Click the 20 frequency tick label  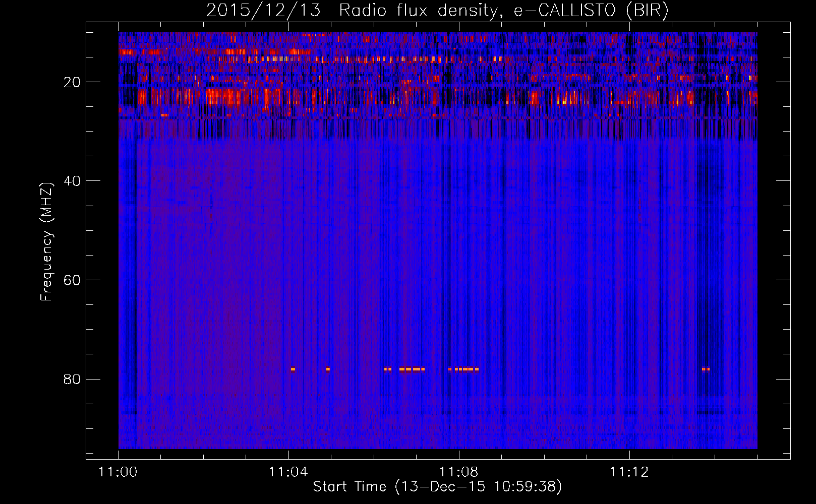coord(72,82)
